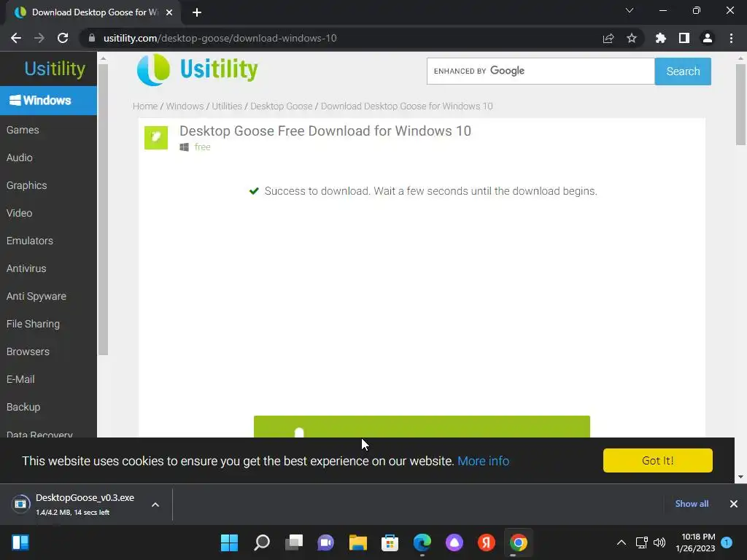Share this page icon in address bar
This screenshot has height=560, width=747.
(608, 38)
